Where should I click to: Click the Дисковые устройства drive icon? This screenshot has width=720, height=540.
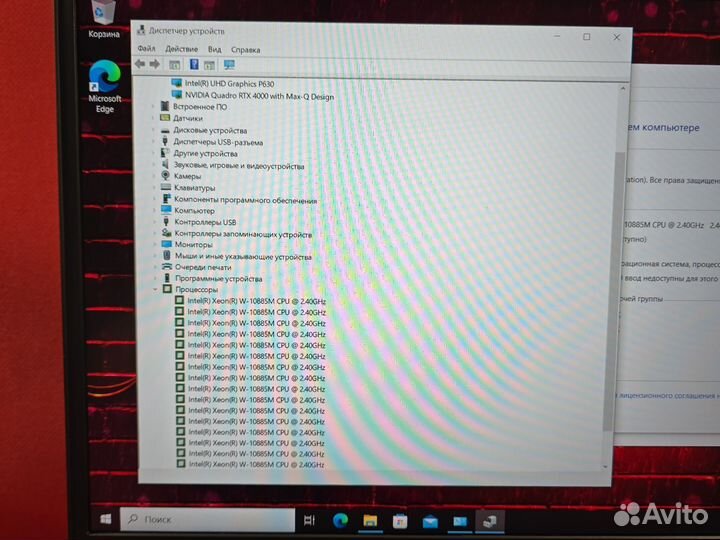tap(165, 130)
